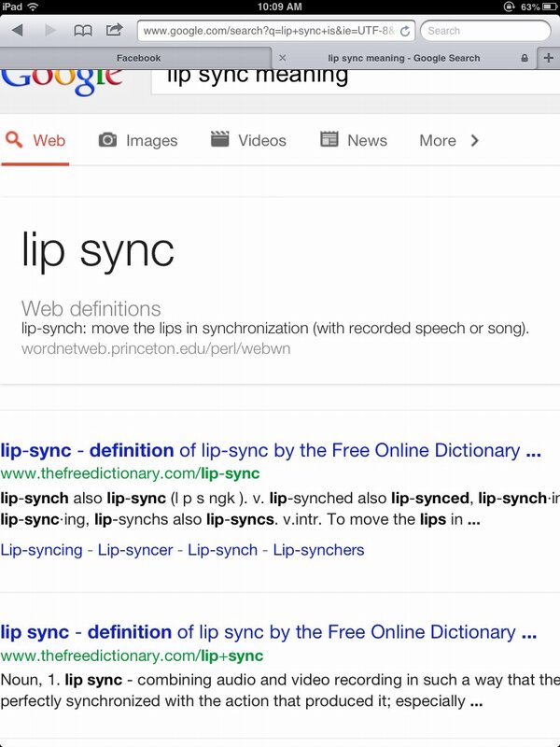Tap the Safari forward arrow
Screen dimensions: 560x747
[50, 31]
